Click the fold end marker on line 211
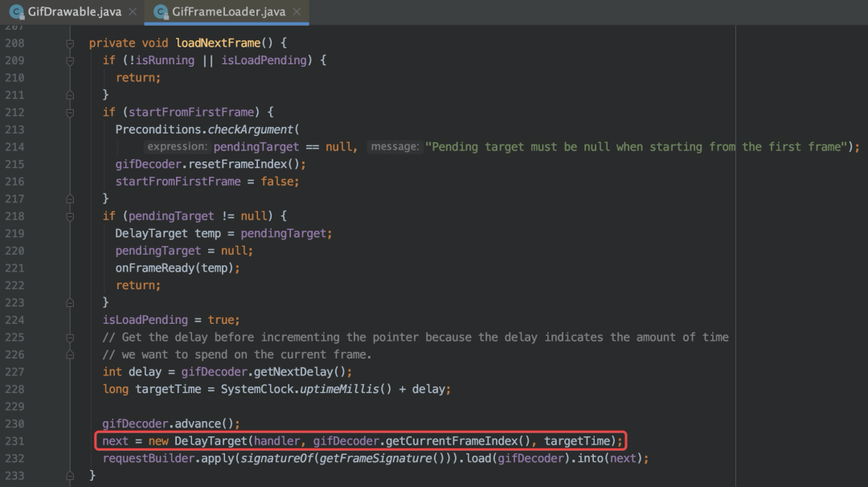This screenshot has width=868, height=487. click(70, 95)
